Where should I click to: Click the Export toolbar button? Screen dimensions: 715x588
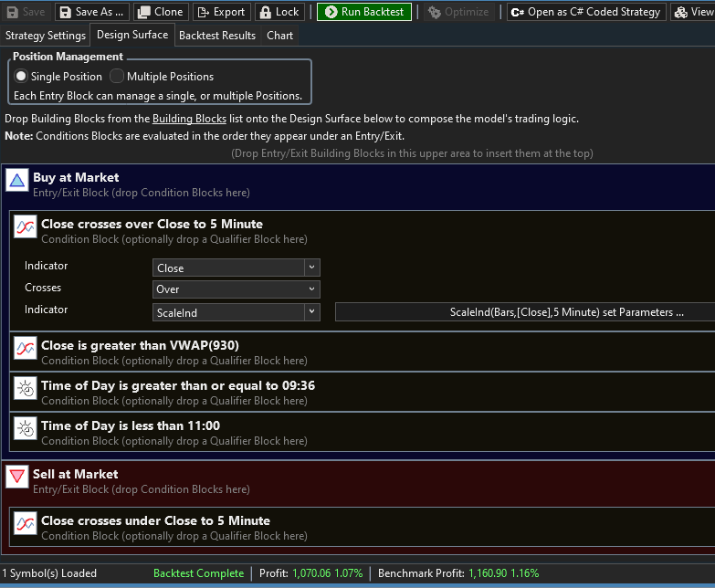(220, 12)
